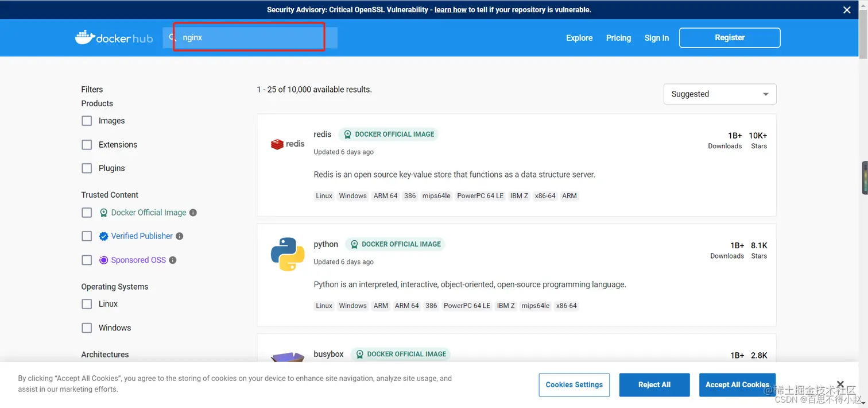Image resolution: width=868 pixels, height=408 pixels.
Task: Click the python description text
Action: click(470, 284)
